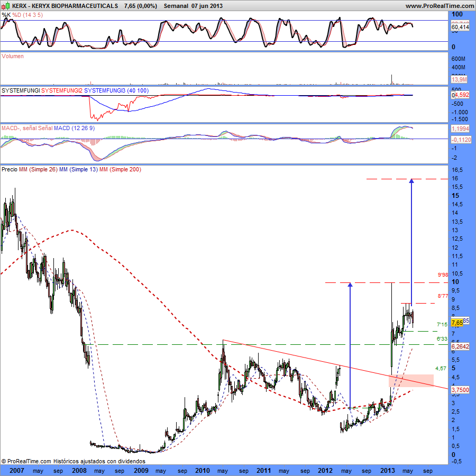This screenshot has width=476, height=476.
Task: Click the red SYSTEMFUNGI2 label
Action: (x=62, y=90)
